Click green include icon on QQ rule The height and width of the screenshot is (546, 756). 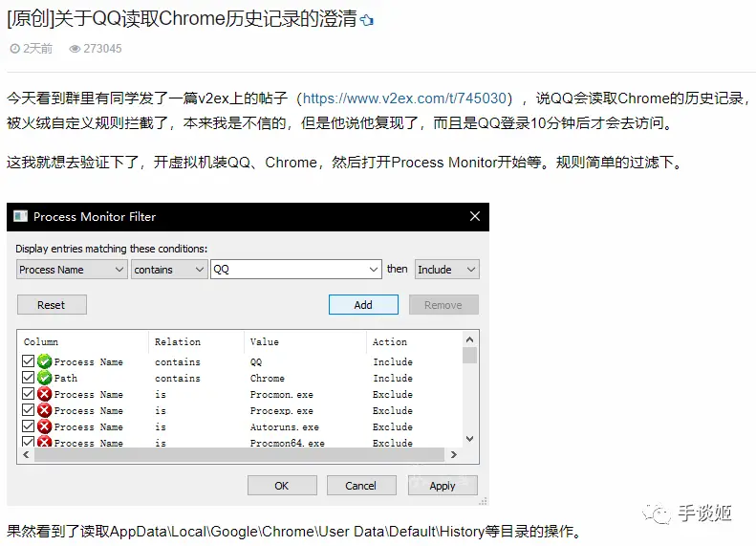(44, 361)
